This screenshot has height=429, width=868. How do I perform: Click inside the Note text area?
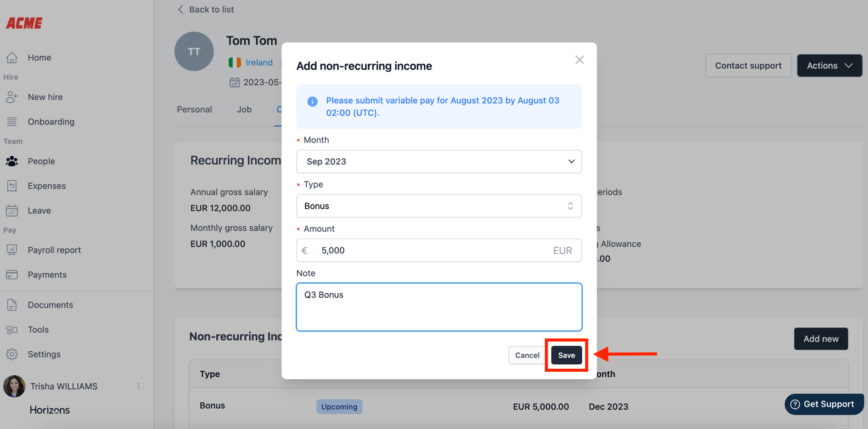pos(438,307)
